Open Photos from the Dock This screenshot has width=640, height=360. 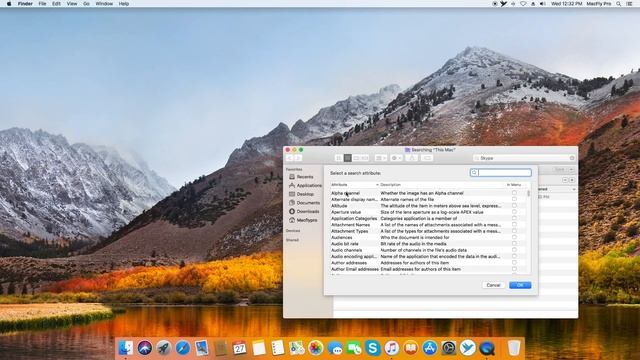pos(316,348)
